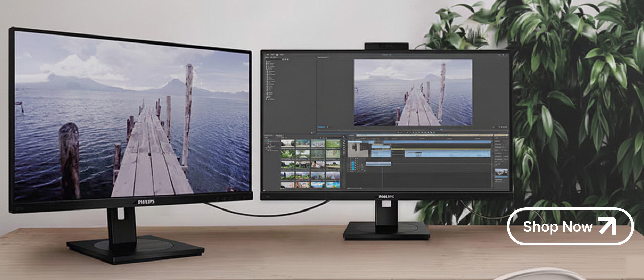
Task: Click the yellow bar in the timeline
Action: [440, 149]
